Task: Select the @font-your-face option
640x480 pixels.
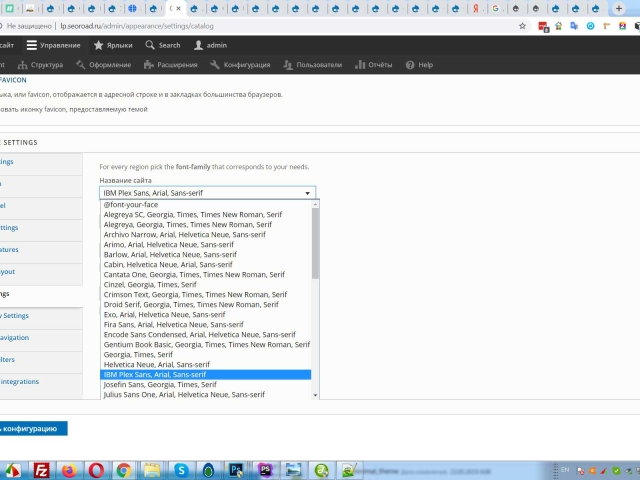Action: click(130, 204)
